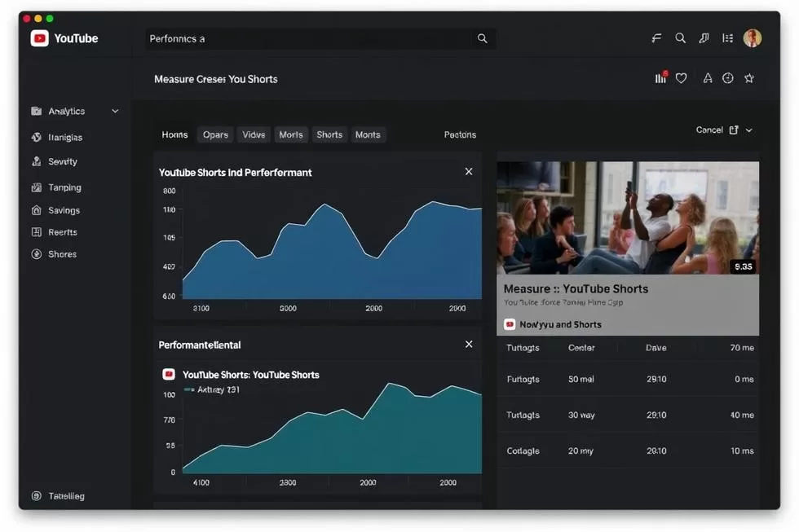Image resolution: width=799 pixels, height=532 pixels.
Task: Open the list view icon in top bar
Action: (727, 38)
